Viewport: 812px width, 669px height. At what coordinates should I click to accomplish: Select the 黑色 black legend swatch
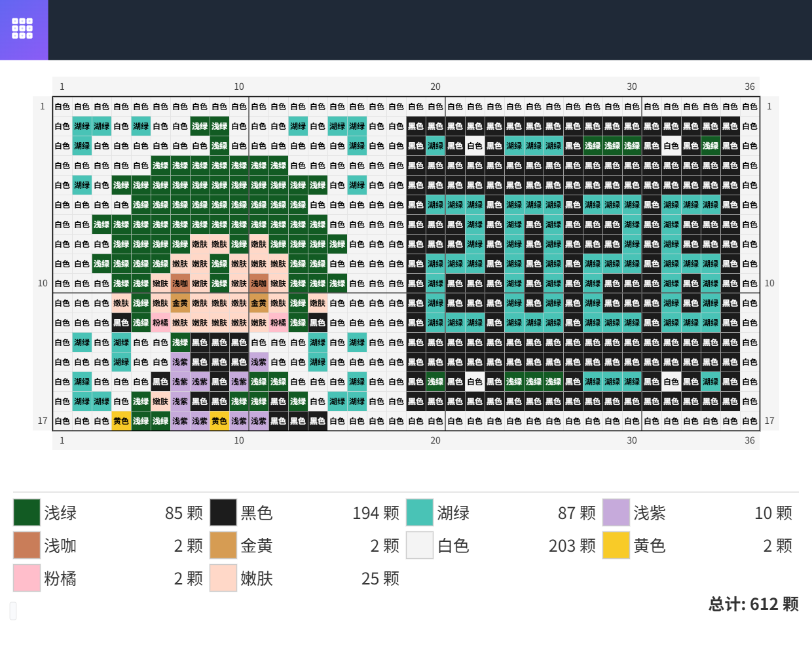tap(223, 512)
